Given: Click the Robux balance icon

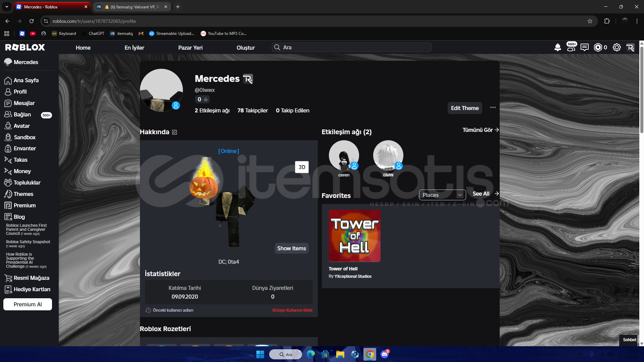Looking at the screenshot, I should pos(598,47).
